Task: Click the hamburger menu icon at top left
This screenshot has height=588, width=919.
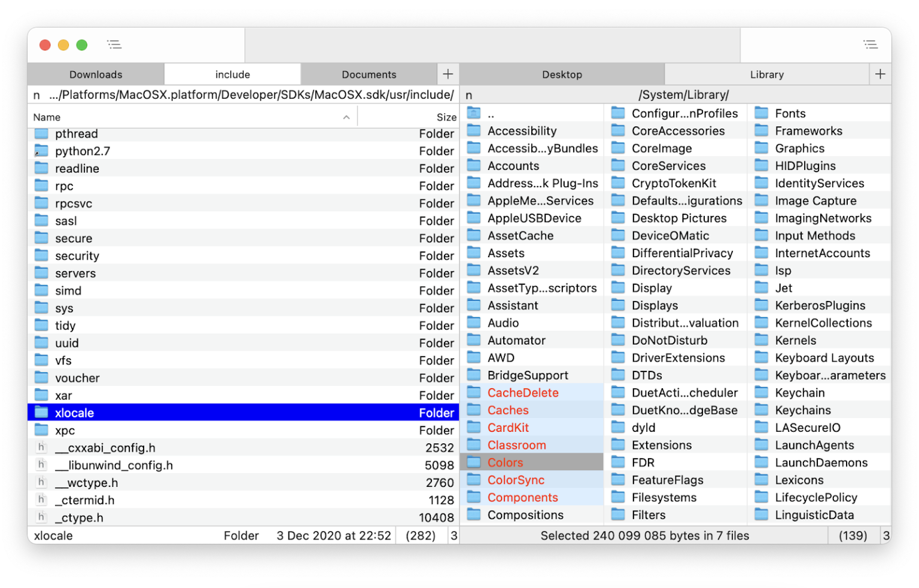Action: click(x=114, y=44)
